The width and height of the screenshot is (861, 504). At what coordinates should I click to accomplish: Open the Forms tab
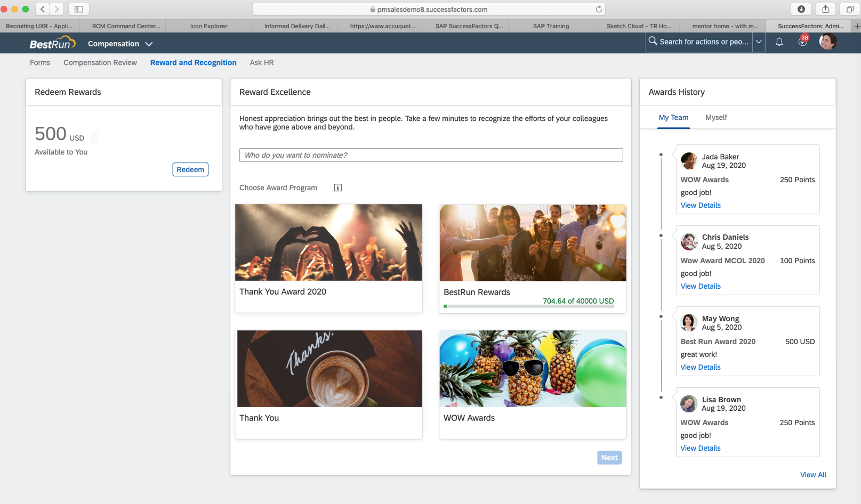(40, 62)
